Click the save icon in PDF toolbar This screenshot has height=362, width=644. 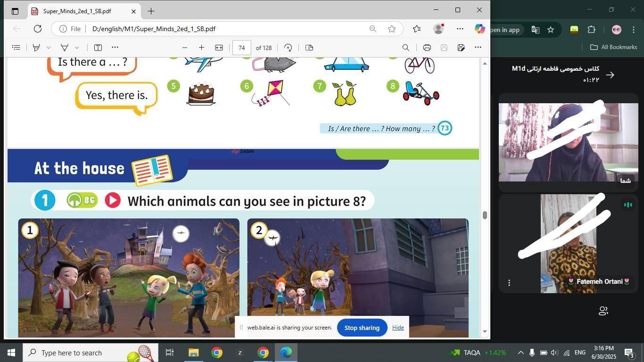pyautogui.click(x=444, y=48)
